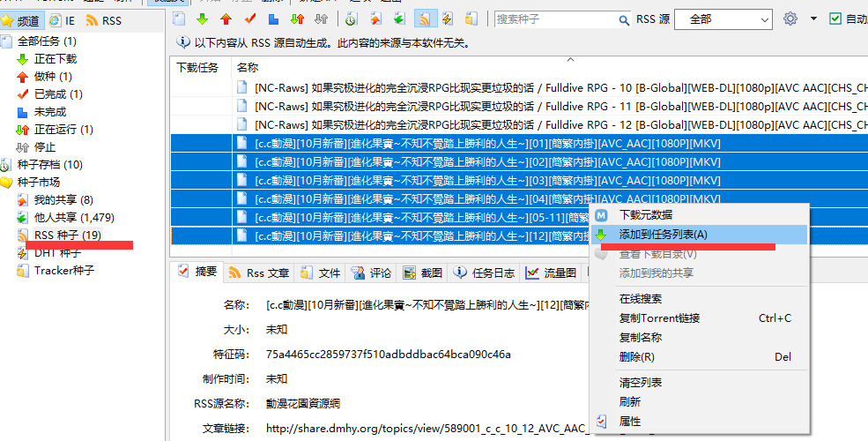Click the red checkmark completed toolbar icon
Image resolution: width=868 pixels, height=441 pixels.
pos(250,19)
